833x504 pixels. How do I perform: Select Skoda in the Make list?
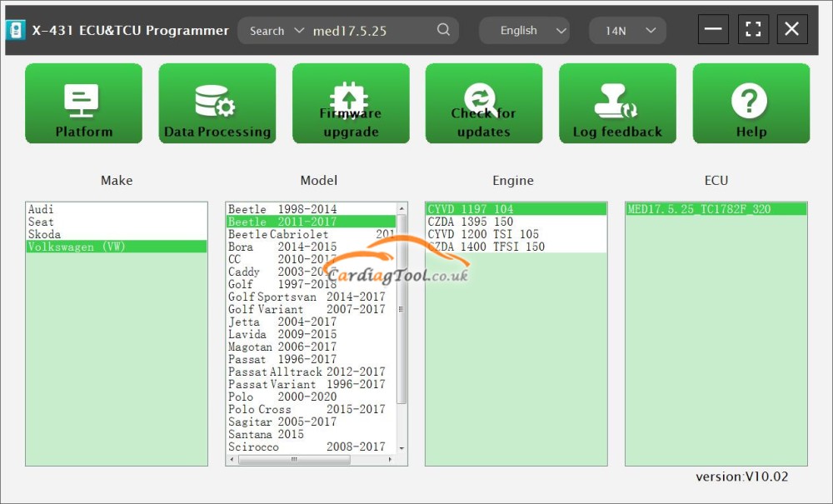point(117,234)
